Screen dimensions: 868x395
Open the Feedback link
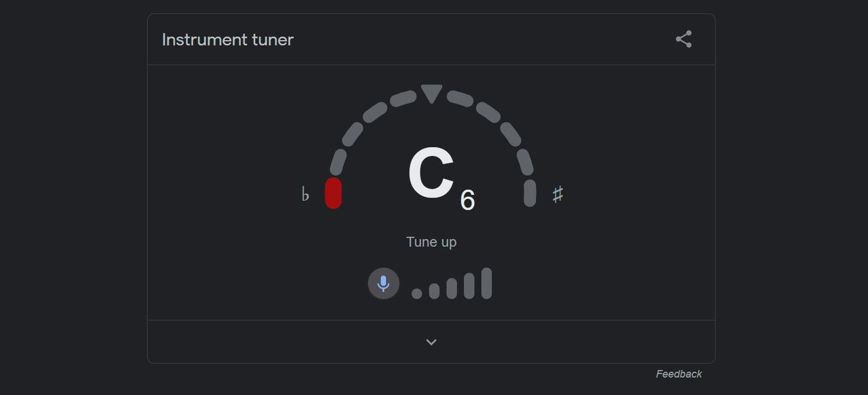[679, 374]
